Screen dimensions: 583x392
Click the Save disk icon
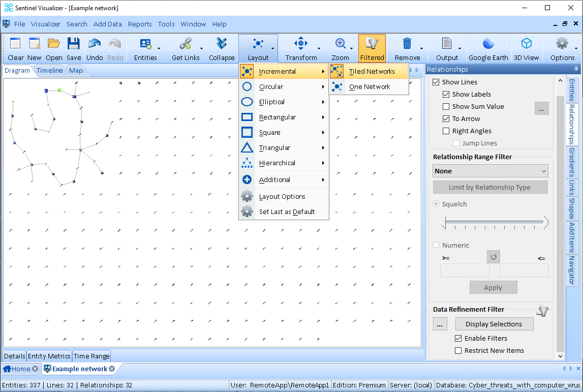(x=74, y=44)
